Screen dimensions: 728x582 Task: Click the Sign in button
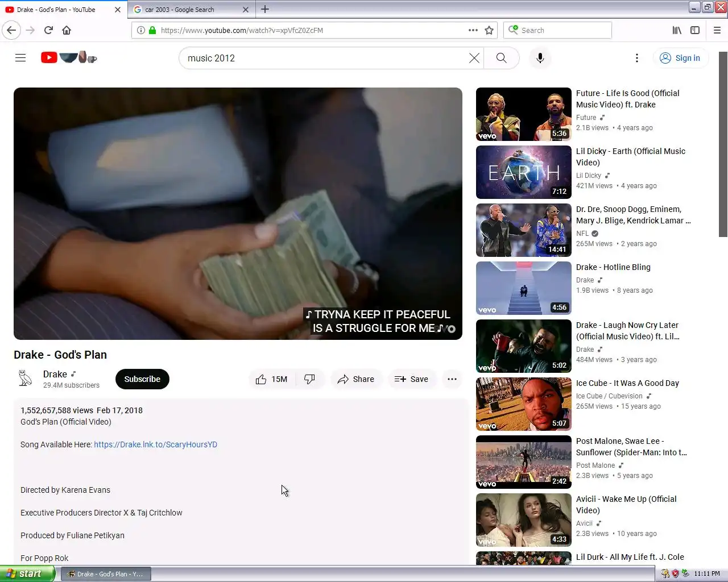tap(680, 58)
